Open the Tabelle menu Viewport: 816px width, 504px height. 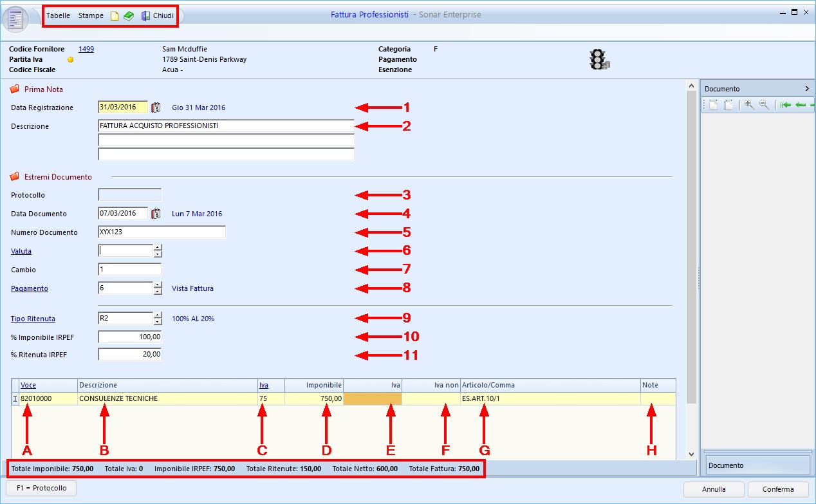point(59,15)
